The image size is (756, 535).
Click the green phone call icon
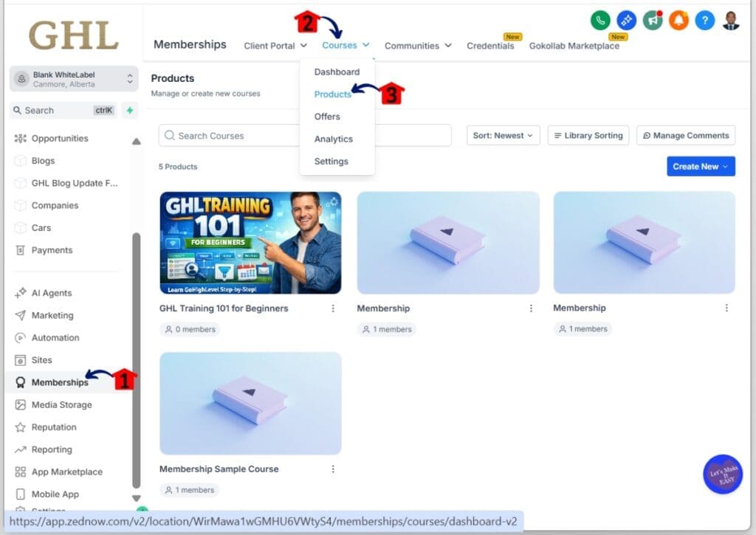coord(599,20)
